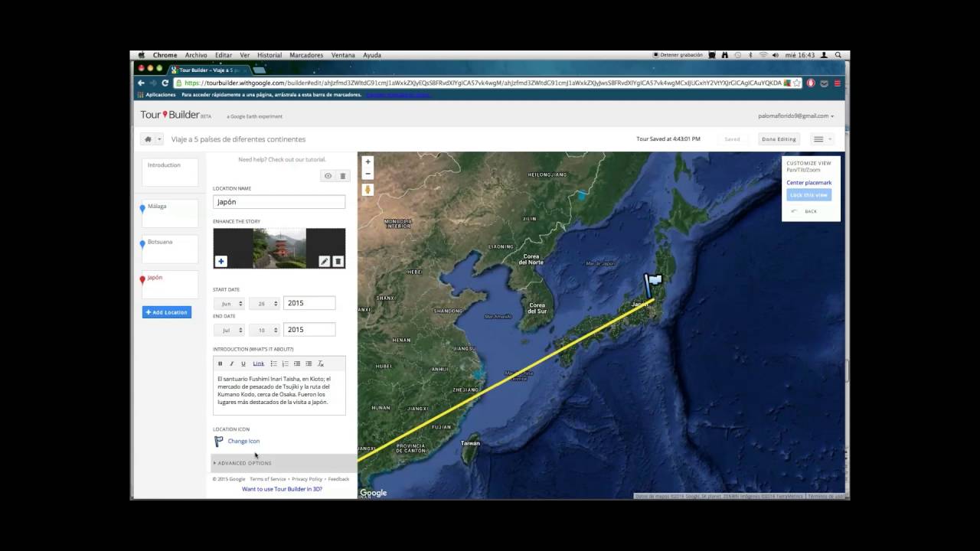Open the end date day dropdown 10
Viewport: 980px width, 551px height.
coord(264,331)
